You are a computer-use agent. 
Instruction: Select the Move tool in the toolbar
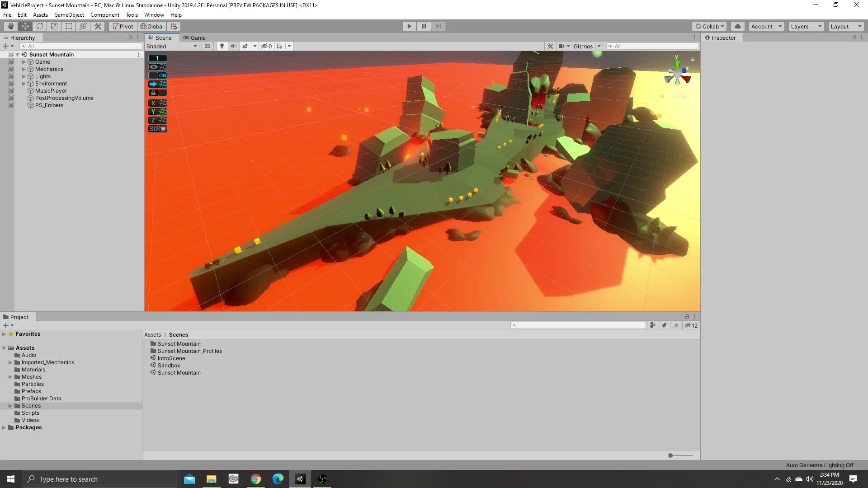pyautogui.click(x=25, y=26)
